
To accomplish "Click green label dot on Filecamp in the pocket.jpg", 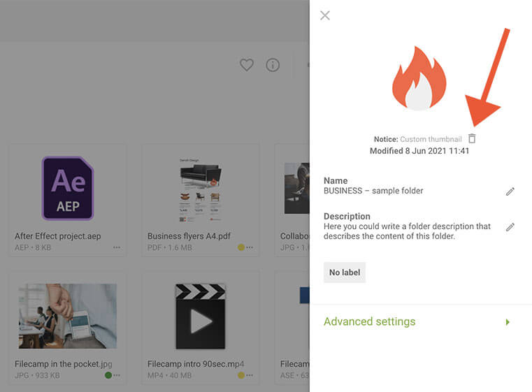I will tap(108, 375).
